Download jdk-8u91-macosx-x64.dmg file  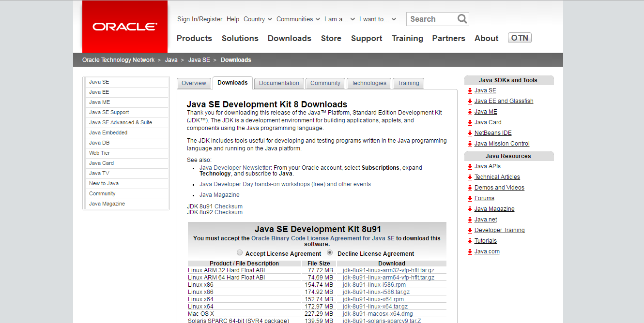[377, 314]
